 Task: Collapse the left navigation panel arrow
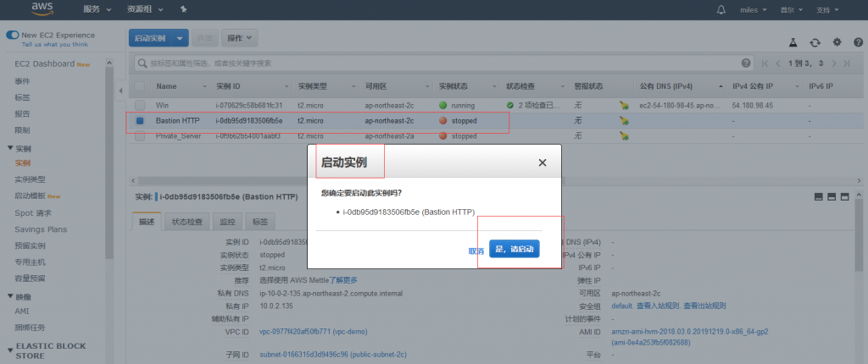pos(120,91)
